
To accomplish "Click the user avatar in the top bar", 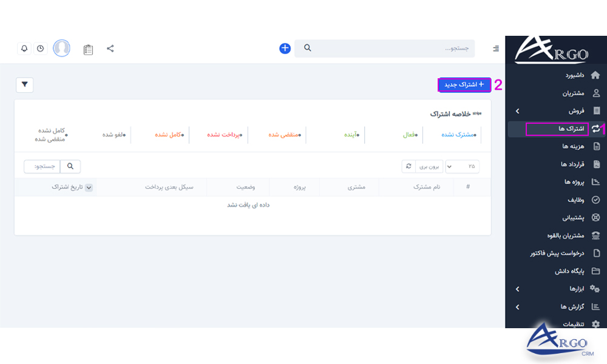I will click(x=62, y=48).
